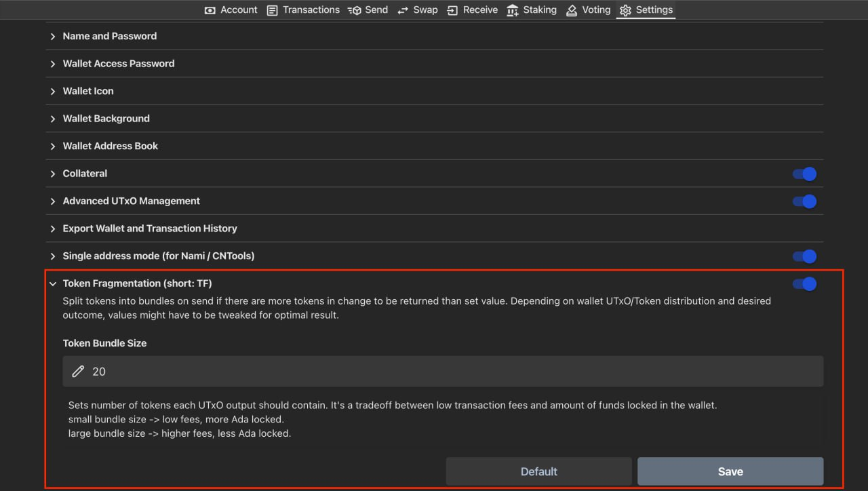
Task: Collapse Token Fragmentation section chevron
Action: coord(53,283)
